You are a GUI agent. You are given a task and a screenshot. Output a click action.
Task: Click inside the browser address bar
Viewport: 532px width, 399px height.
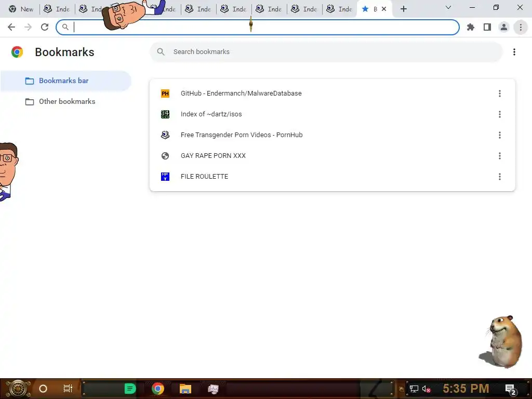pos(258,27)
